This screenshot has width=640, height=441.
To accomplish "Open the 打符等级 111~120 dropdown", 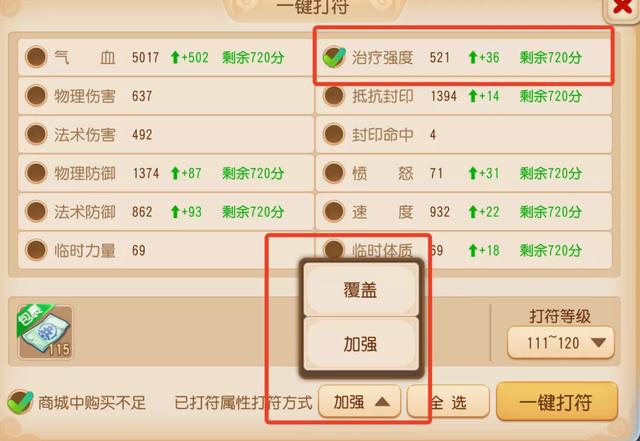I will 560,343.
